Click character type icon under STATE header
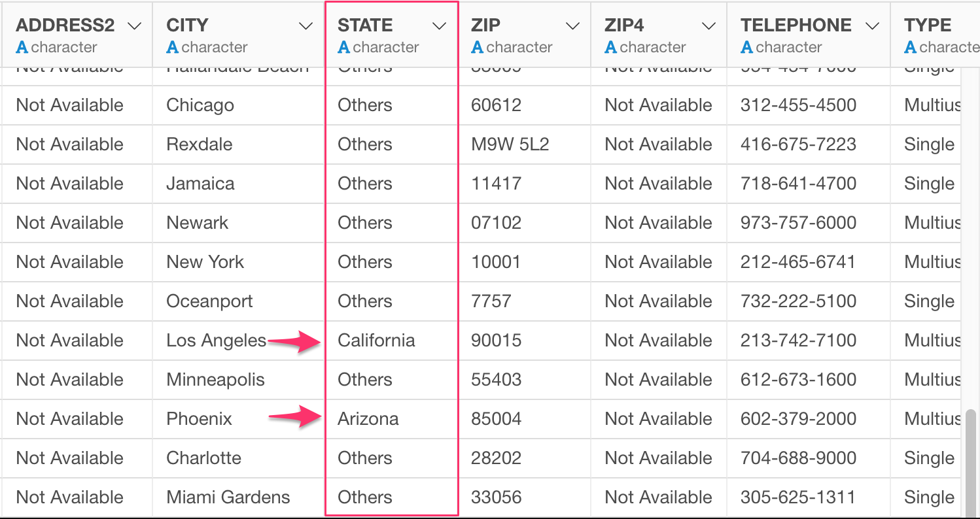980x519 pixels. point(343,47)
